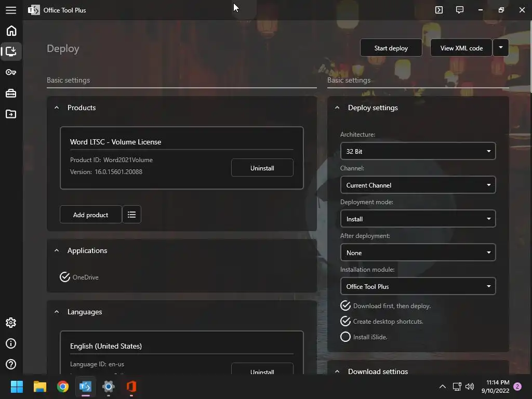Image resolution: width=532 pixels, height=399 pixels.
Task: Open the After deployment dropdown
Action: (x=418, y=253)
